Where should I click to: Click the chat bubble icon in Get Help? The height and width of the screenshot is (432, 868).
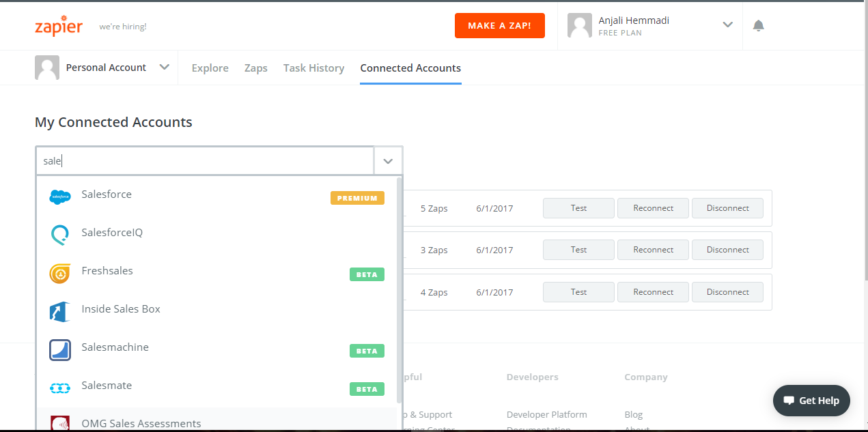click(789, 401)
